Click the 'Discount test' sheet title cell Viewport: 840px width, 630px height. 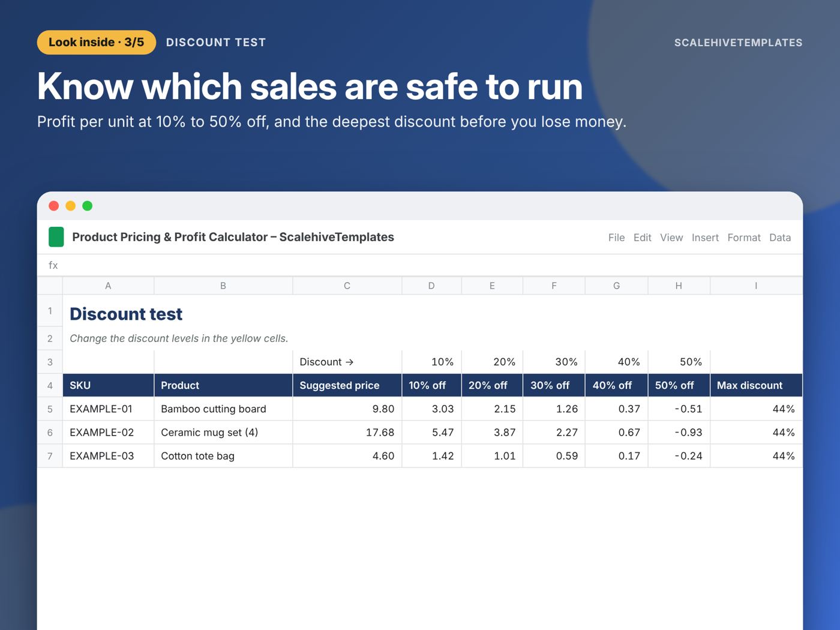pos(126,314)
